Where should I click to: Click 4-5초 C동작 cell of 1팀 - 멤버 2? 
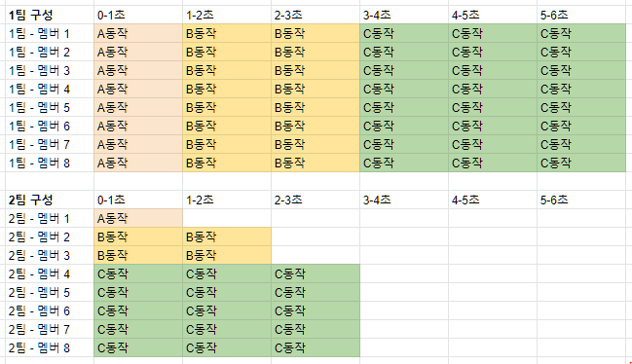493,52
